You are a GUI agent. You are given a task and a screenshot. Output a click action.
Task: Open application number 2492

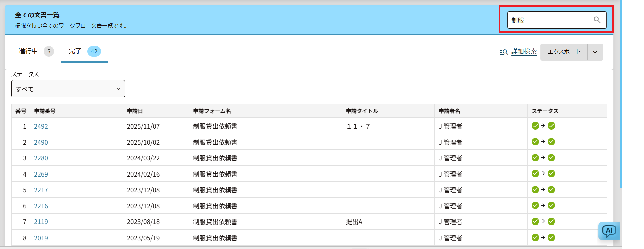(41, 126)
